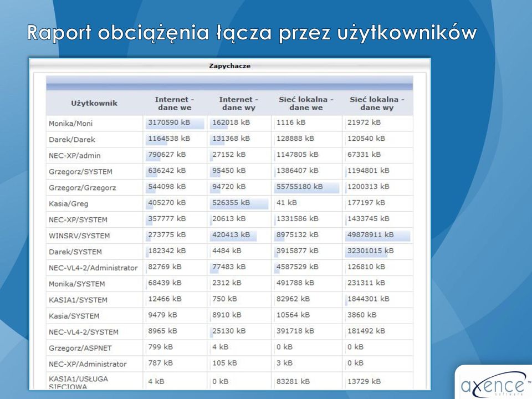Click the 1386407 kB value
Screen dimensions: 532x399
click(297, 171)
